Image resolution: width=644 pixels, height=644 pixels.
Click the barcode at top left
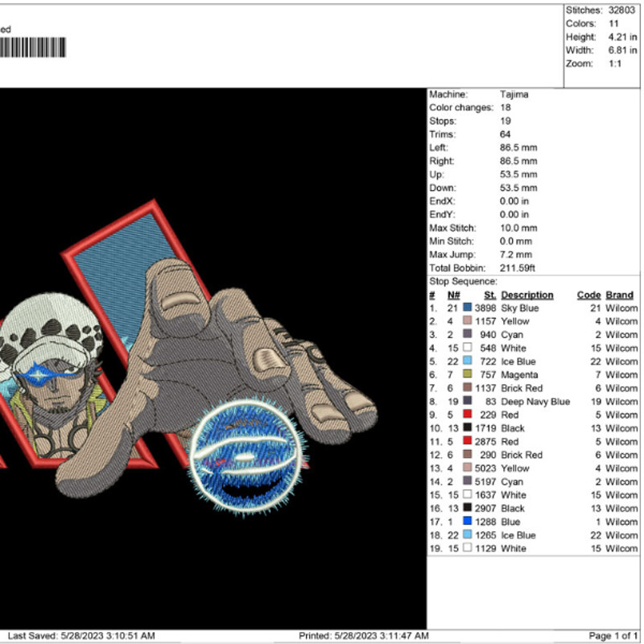tap(33, 48)
